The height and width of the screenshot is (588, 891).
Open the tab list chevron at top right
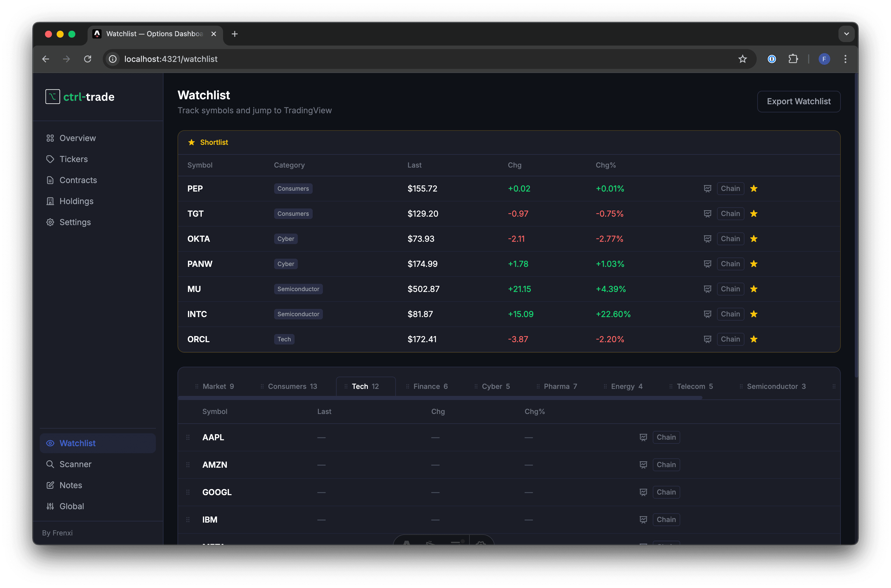pos(846,33)
